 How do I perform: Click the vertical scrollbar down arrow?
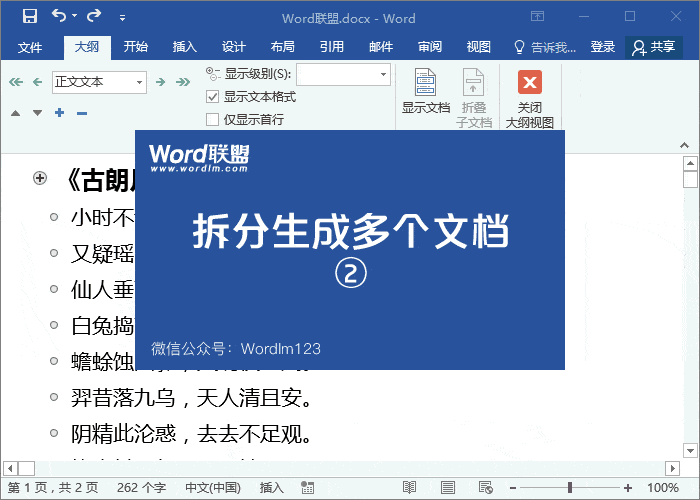pos(690,450)
